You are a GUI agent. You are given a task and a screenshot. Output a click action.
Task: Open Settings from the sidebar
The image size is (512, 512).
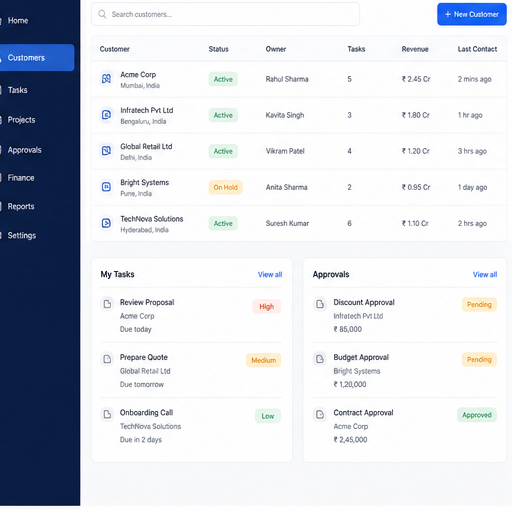(22, 236)
